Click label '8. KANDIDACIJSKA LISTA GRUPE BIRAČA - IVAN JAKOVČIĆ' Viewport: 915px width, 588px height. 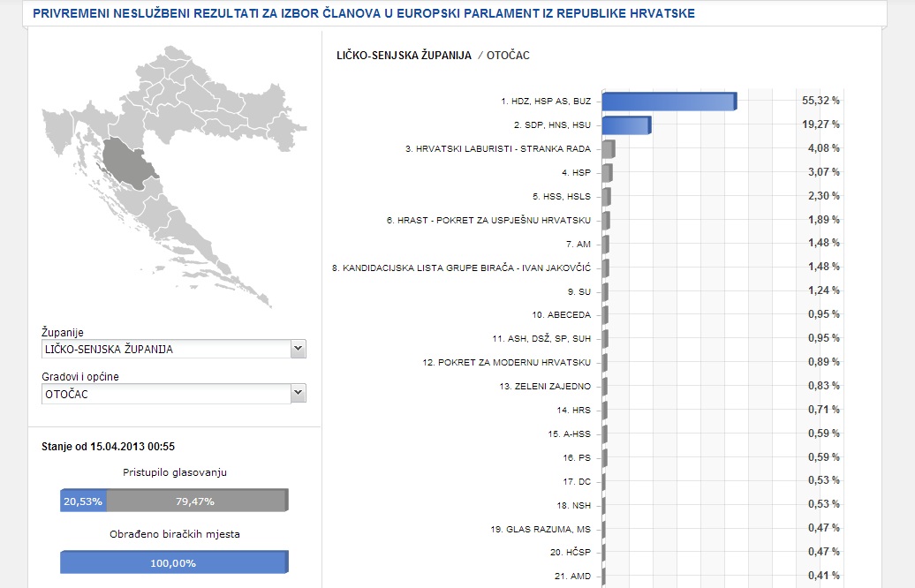pyautogui.click(x=462, y=268)
